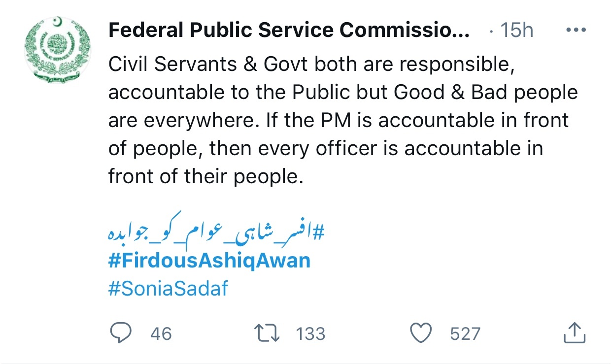Select the line "front of their people."

coord(205,177)
